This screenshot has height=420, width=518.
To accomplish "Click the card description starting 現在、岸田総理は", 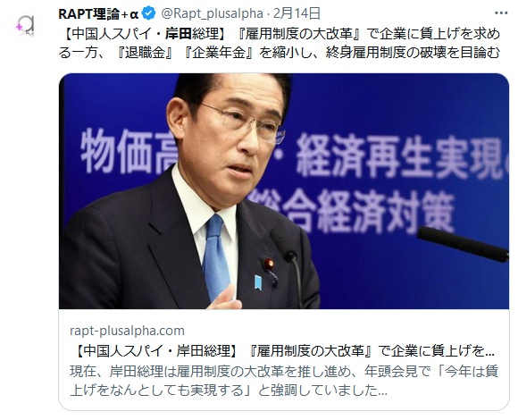I will point(284,381).
